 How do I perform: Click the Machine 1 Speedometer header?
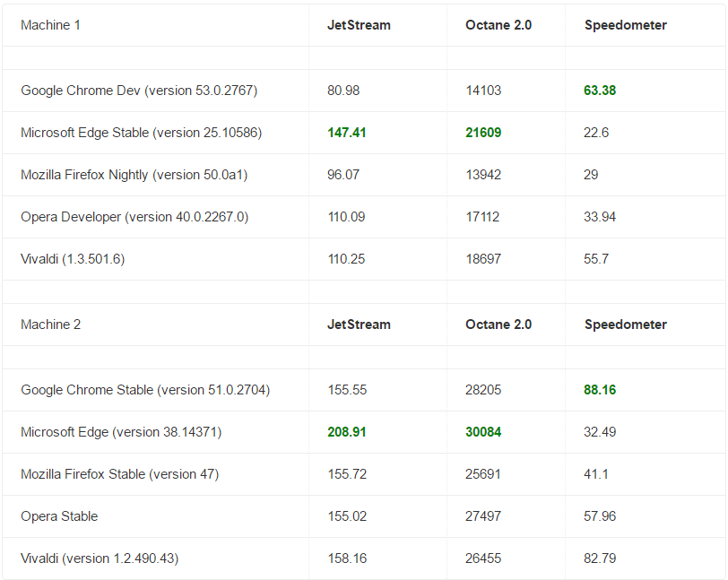coord(625,25)
